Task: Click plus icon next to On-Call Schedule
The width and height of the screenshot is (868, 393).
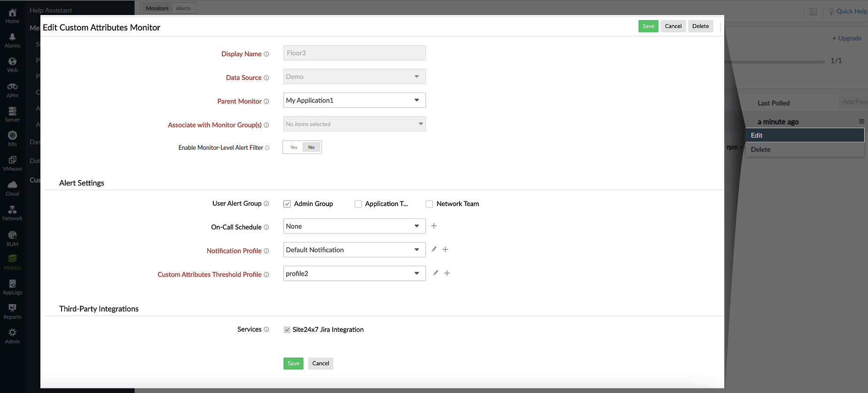Action: tap(434, 226)
